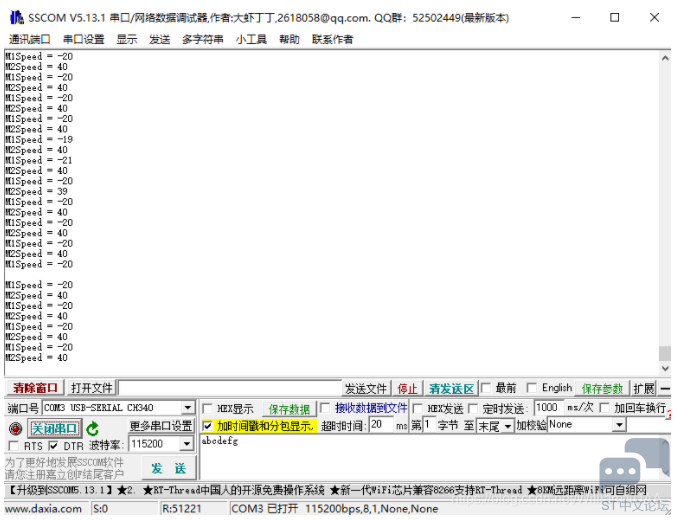Click the R:51221 status bar entry
The width and height of the screenshot is (678, 521).
[x=182, y=509]
